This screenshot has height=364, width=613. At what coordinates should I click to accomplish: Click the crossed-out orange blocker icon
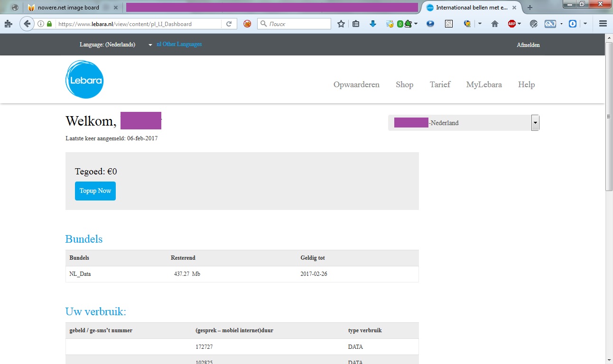pos(247,24)
